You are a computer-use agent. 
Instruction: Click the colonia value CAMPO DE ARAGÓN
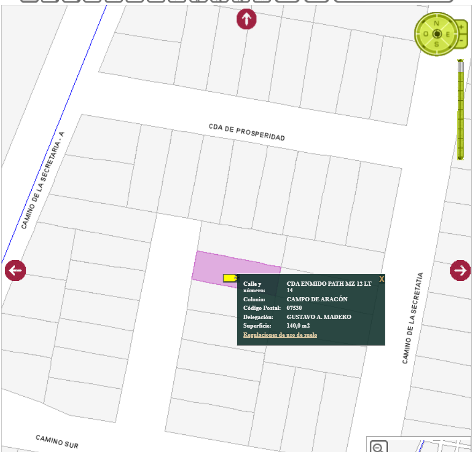click(x=317, y=299)
